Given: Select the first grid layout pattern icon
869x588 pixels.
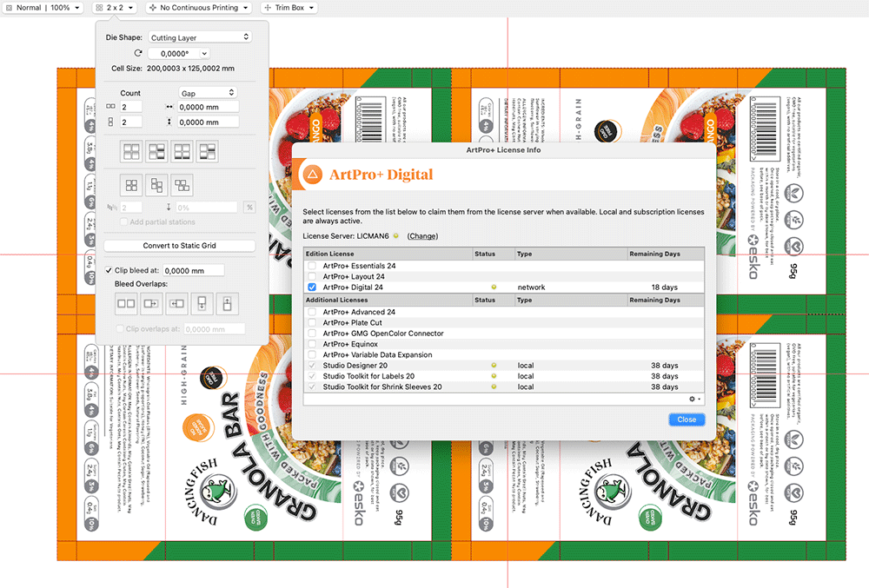Looking at the screenshot, I should [131, 152].
